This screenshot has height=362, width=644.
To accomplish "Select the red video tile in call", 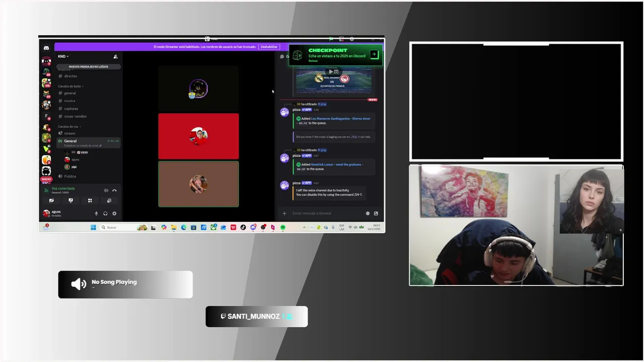I will tap(199, 136).
